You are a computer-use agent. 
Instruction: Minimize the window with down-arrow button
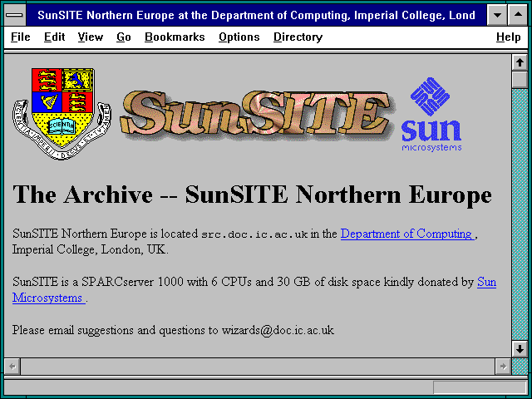497,15
